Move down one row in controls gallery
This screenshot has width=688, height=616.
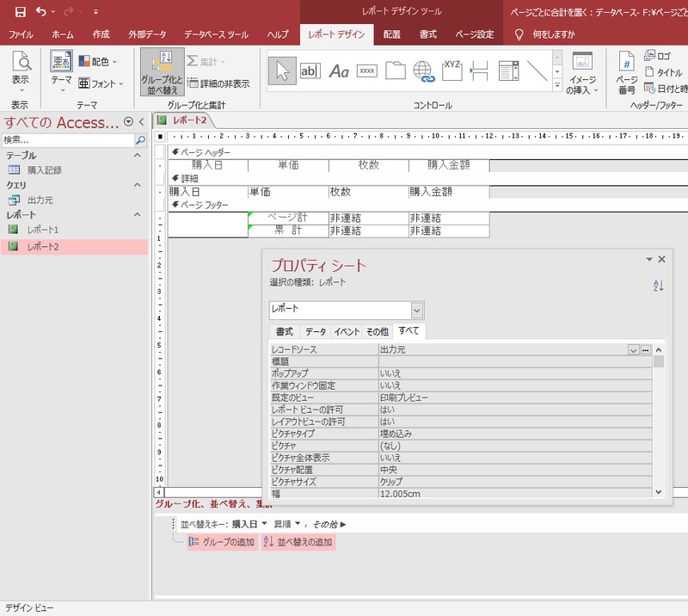tap(557, 71)
